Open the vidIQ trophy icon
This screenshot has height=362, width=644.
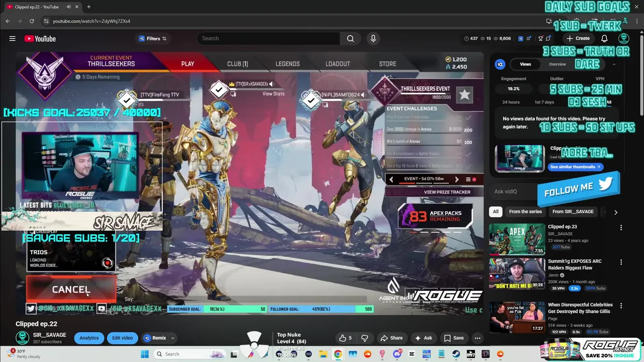tap(540, 39)
